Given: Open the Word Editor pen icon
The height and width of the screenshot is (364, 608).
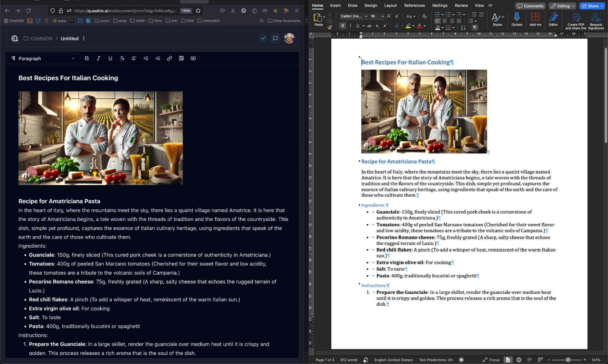Looking at the screenshot, I should pyautogui.click(x=553, y=17).
